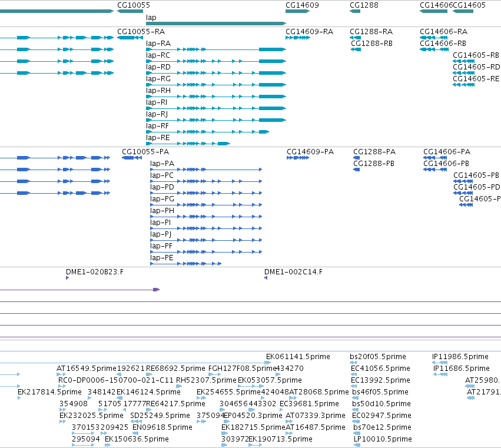Click the lap-RJ transcript
The width and height of the screenshot is (501, 448).
click(216, 120)
